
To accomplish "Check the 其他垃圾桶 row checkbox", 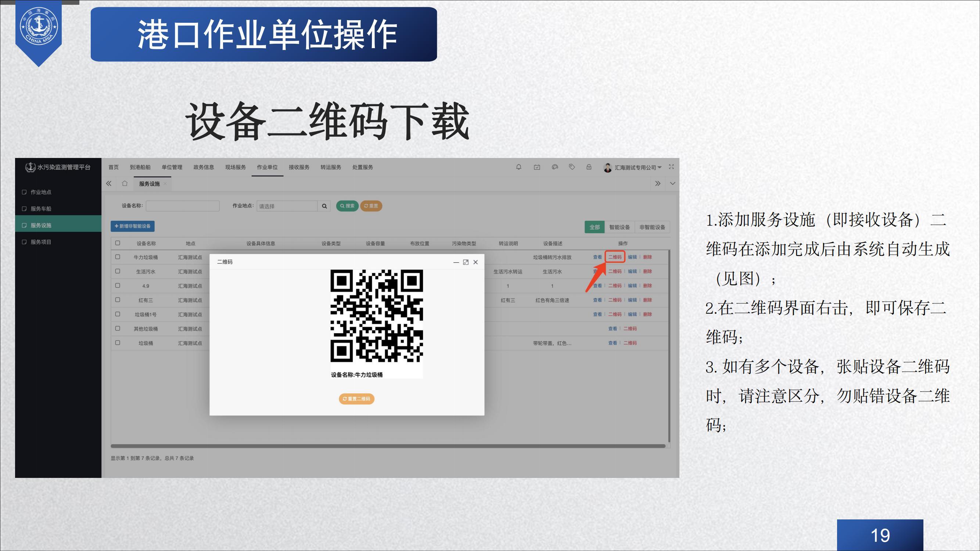I will tap(118, 328).
